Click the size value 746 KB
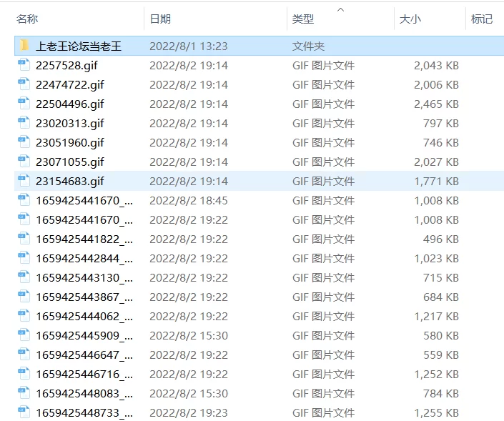Image resolution: width=504 pixels, height=421 pixels. click(441, 143)
